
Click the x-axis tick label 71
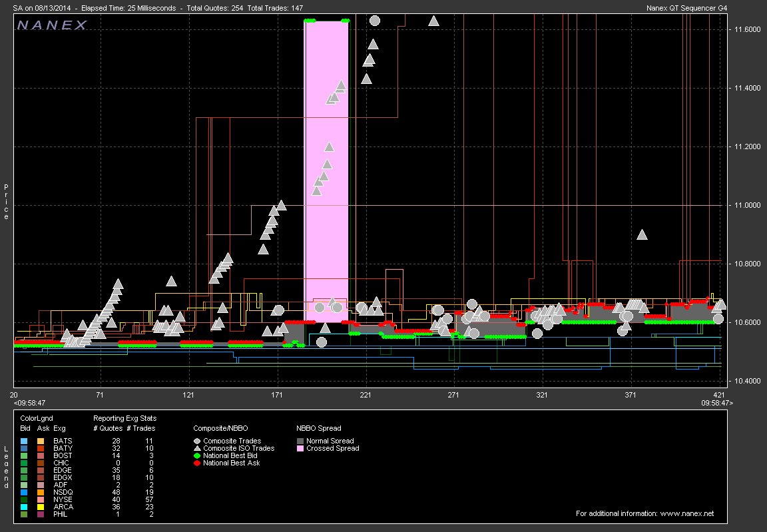100,395
